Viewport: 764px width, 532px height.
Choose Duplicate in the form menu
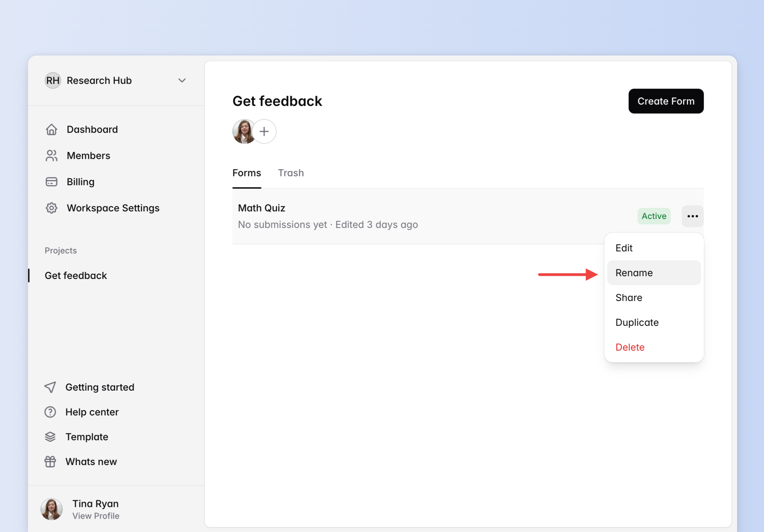[x=637, y=322]
